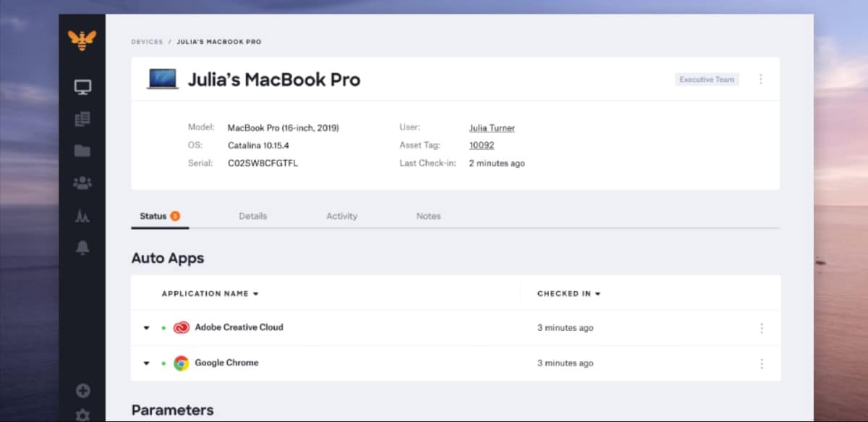The height and width of the screenshot is (422, 868).
Task: Select the Status tab
Action: (x=160, y=216)
